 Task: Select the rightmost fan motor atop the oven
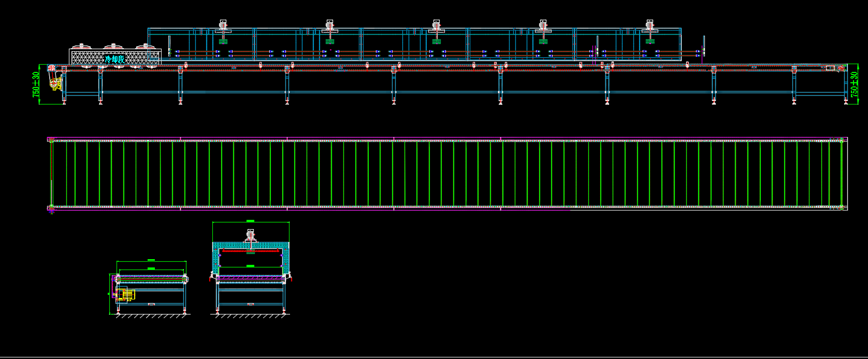point(650,26)
